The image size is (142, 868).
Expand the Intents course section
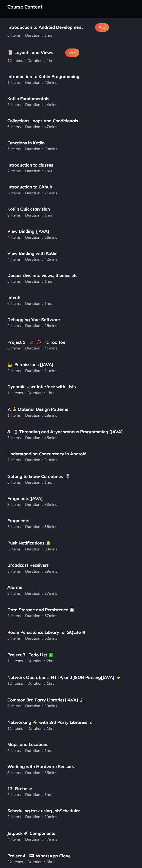[71, 300]
